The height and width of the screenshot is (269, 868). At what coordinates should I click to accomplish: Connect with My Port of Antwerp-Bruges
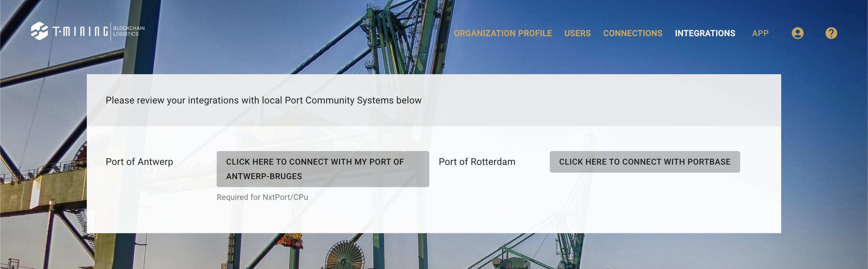pyautogui.click(x=322, y=169)
